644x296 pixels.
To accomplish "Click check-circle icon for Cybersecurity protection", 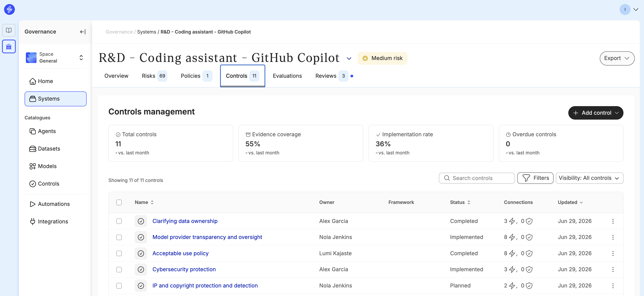I will [x=141, y=270].
